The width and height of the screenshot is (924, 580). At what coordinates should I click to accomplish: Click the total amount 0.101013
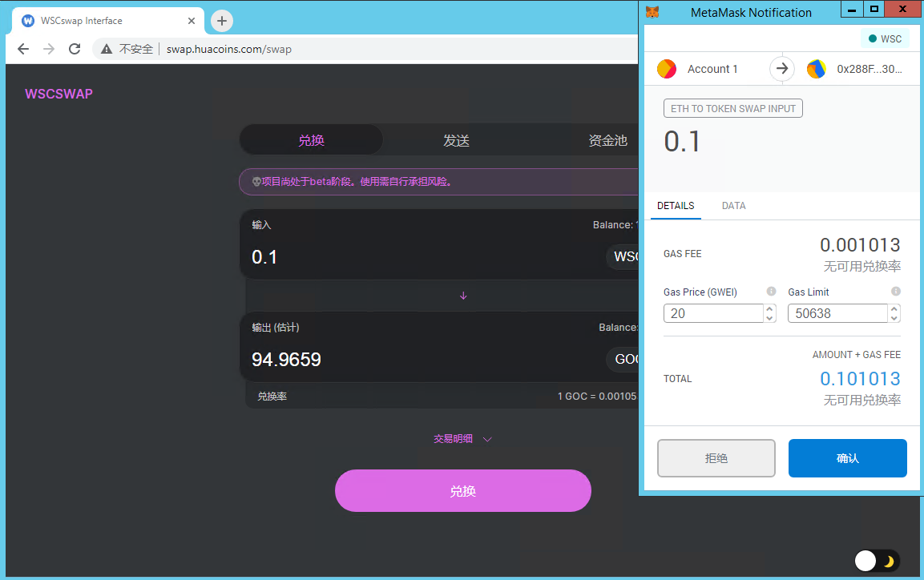click(860, 379)
